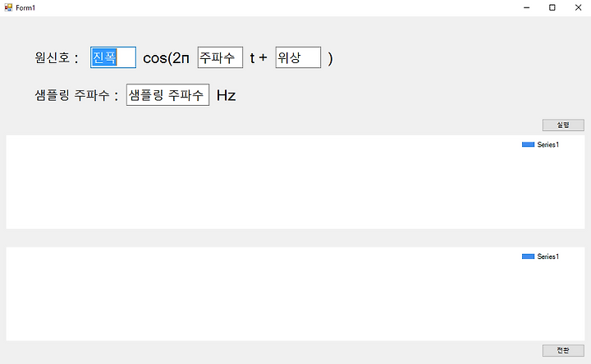This screenshot has height=364, width=591.
Task: Click the empty lower chart area
Action: coord(263,294)
